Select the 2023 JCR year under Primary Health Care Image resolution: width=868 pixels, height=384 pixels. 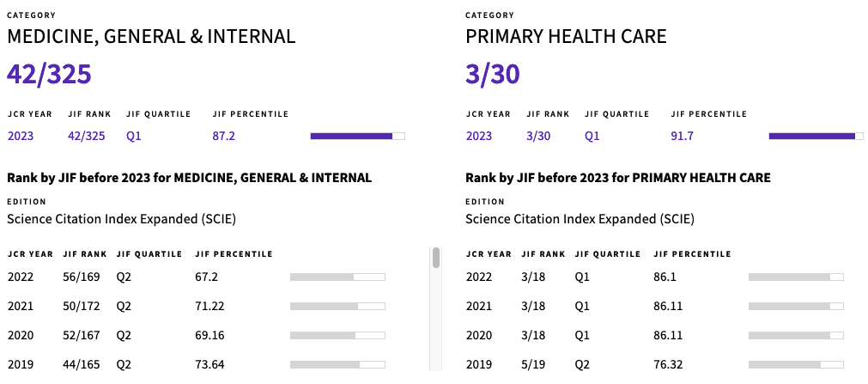pyautogui.click(x=479, y=136)
